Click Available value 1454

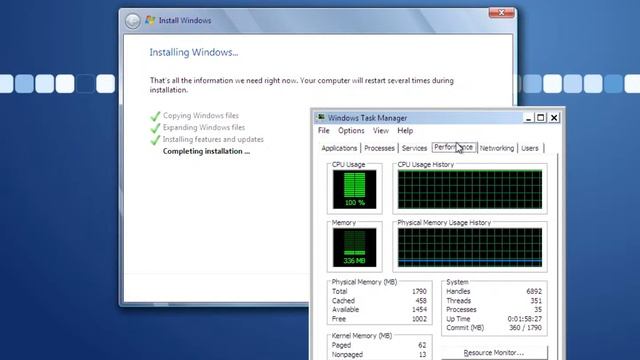pos(419,309)
